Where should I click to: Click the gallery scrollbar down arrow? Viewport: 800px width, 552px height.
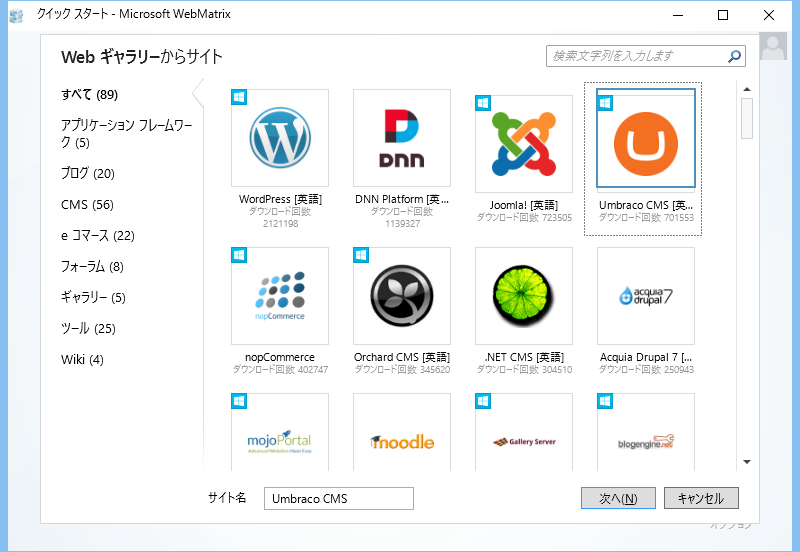(747, 462)
